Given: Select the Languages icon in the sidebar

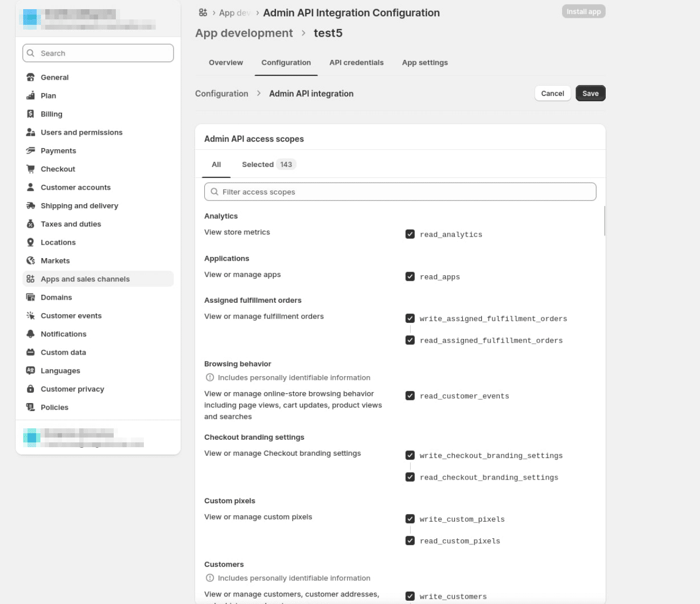Looking at the screenshot, I should click(31, 370).
